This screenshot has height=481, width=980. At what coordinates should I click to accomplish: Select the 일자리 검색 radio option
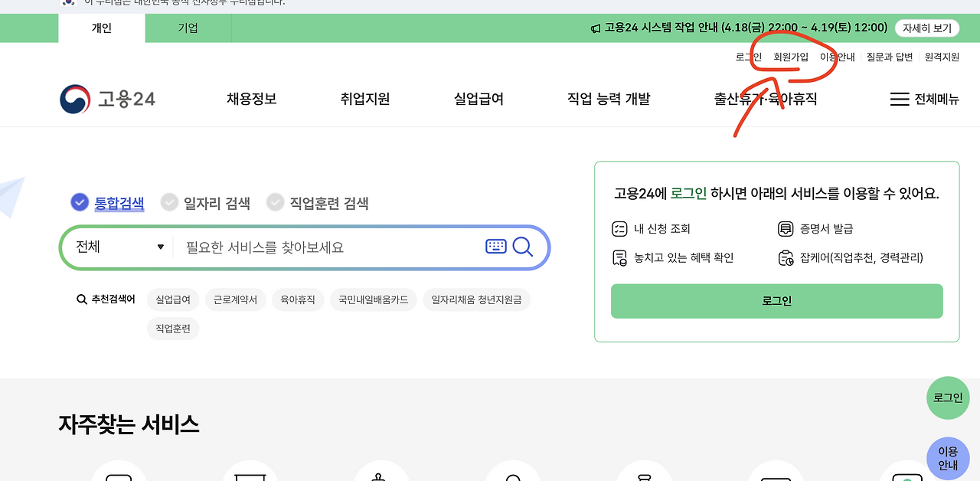tap(169, 202)
